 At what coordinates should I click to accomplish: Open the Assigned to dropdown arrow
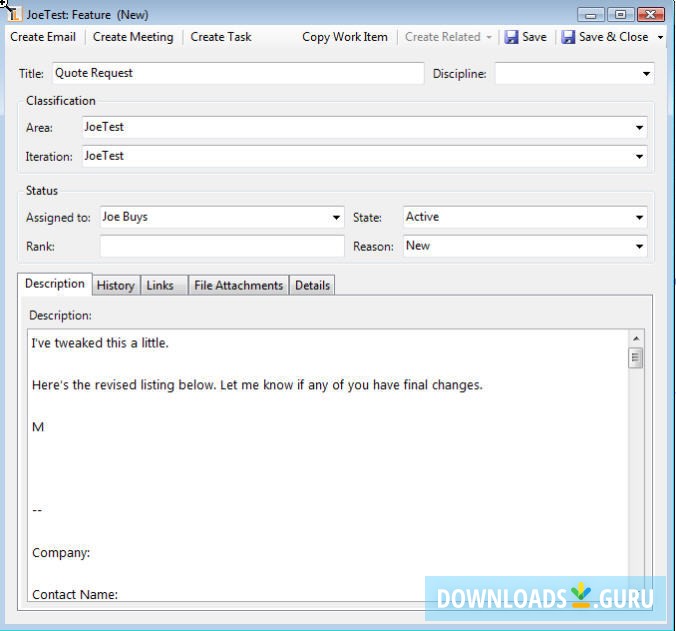[x=336, y=217]
